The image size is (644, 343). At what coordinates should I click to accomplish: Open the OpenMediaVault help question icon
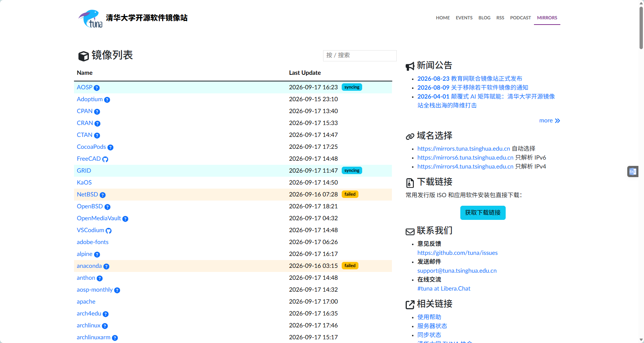(x=125, y=219)
